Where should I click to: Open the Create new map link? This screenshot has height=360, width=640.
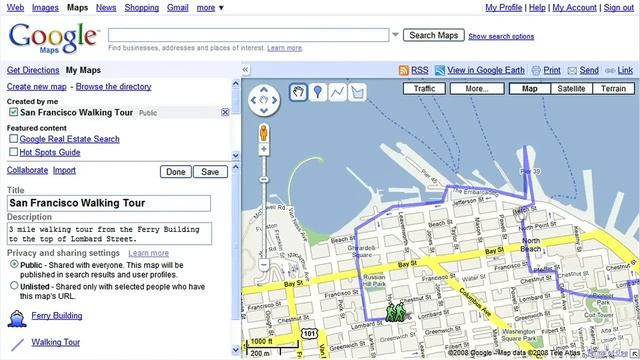(x=37, y=87)
